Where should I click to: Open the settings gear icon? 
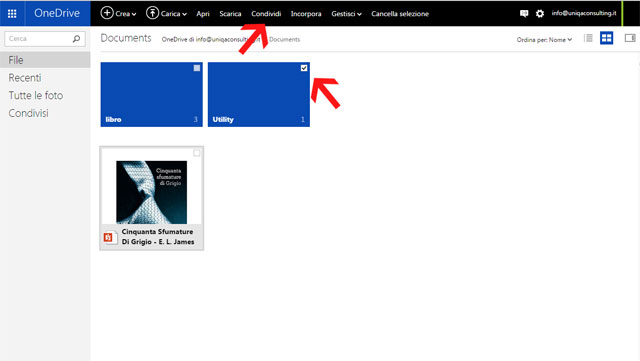(x=540, y=13)
